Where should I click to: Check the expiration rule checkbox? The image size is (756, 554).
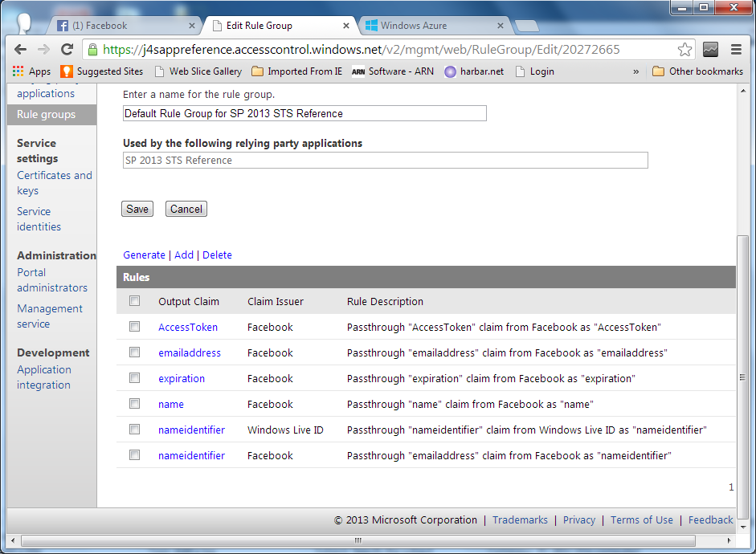pyautogui.click(x=134, y=377)
